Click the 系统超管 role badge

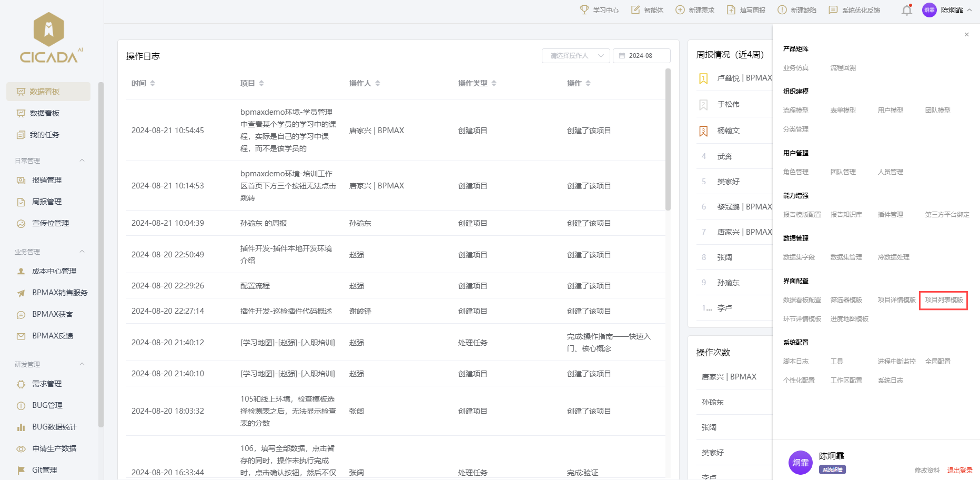[x=832, y=470]
